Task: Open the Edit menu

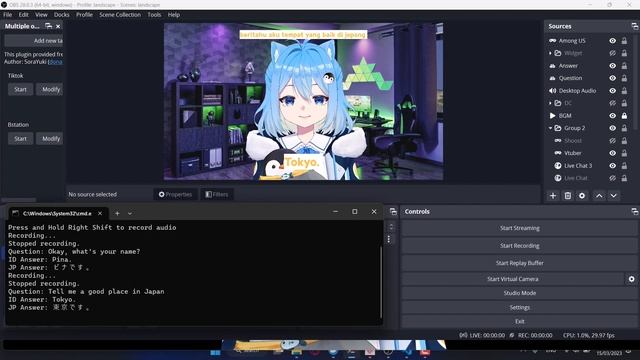Action: click(x=24, y=15)
